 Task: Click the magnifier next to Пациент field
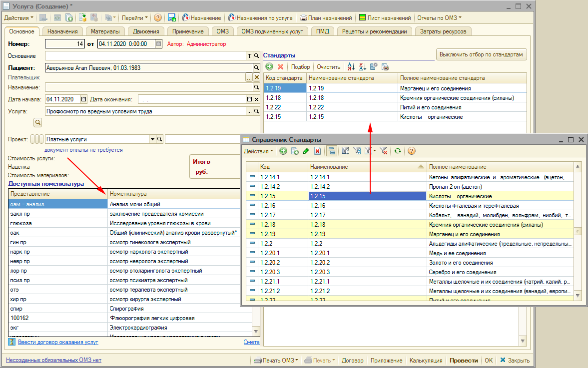[256, 67]
